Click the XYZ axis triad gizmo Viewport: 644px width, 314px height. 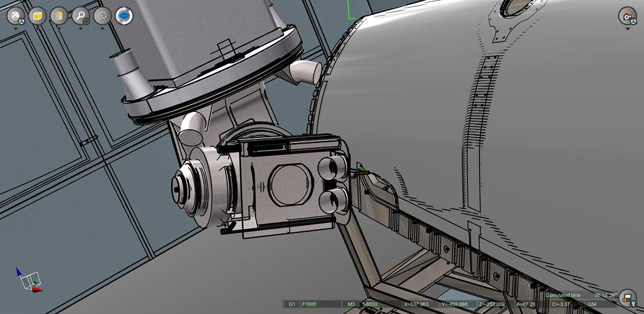29,280
